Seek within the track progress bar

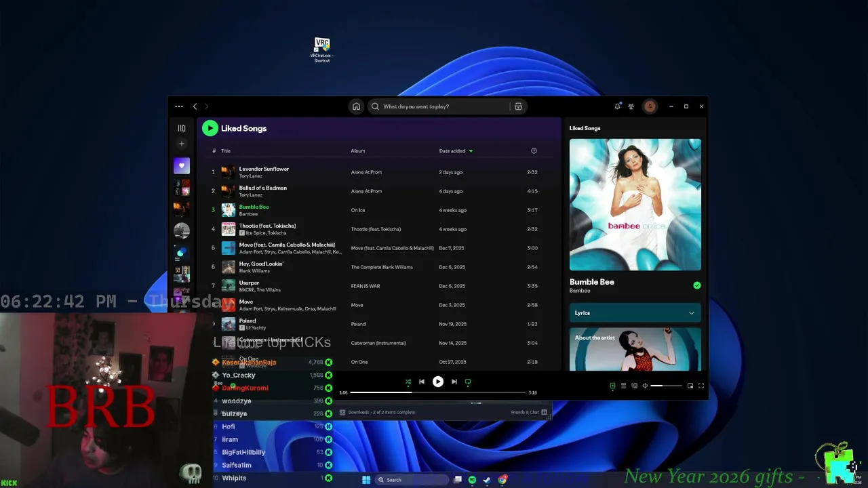click(438, 392)
